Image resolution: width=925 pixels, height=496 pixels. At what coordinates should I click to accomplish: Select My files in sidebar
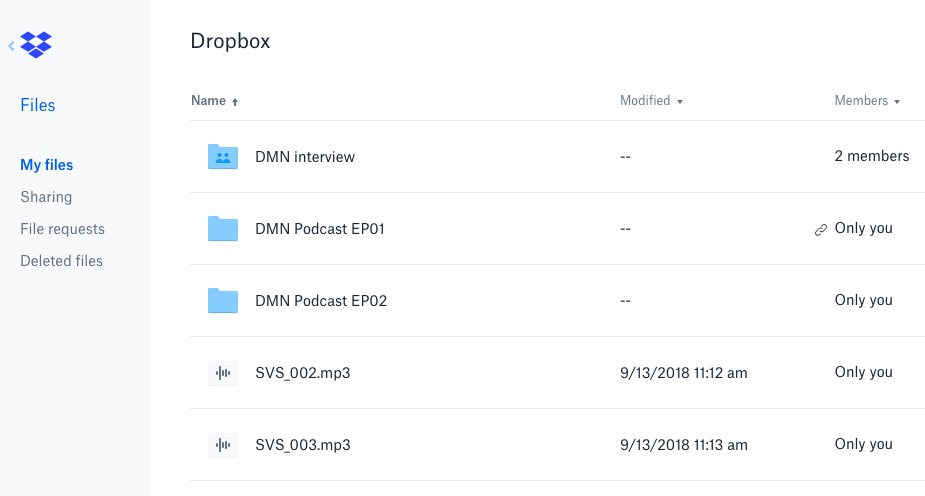click(47, 165)
